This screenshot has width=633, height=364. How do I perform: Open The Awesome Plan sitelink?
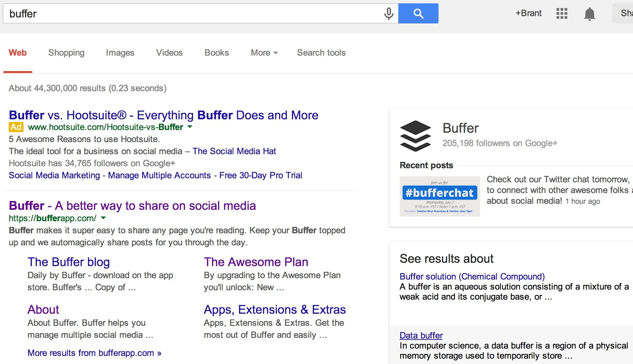pos(256,262)
